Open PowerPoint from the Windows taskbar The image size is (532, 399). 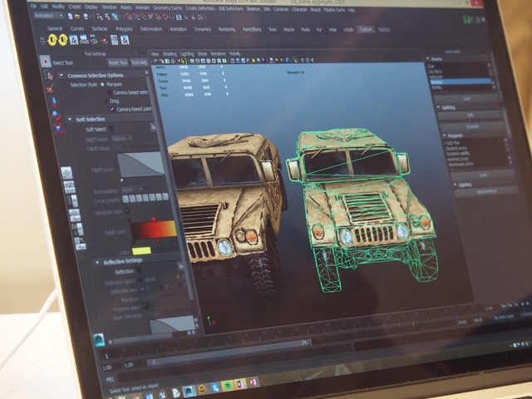click(x=253, y=382)
